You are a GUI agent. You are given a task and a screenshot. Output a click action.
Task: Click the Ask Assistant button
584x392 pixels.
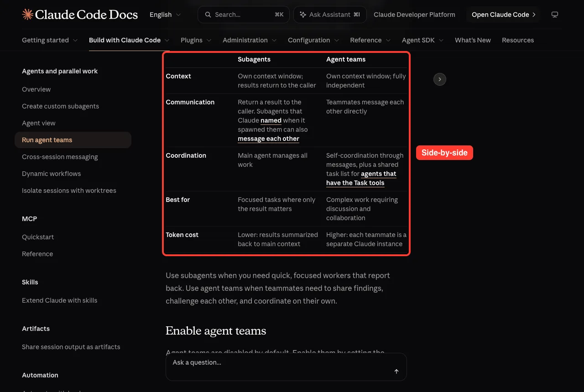click(330, 15)
